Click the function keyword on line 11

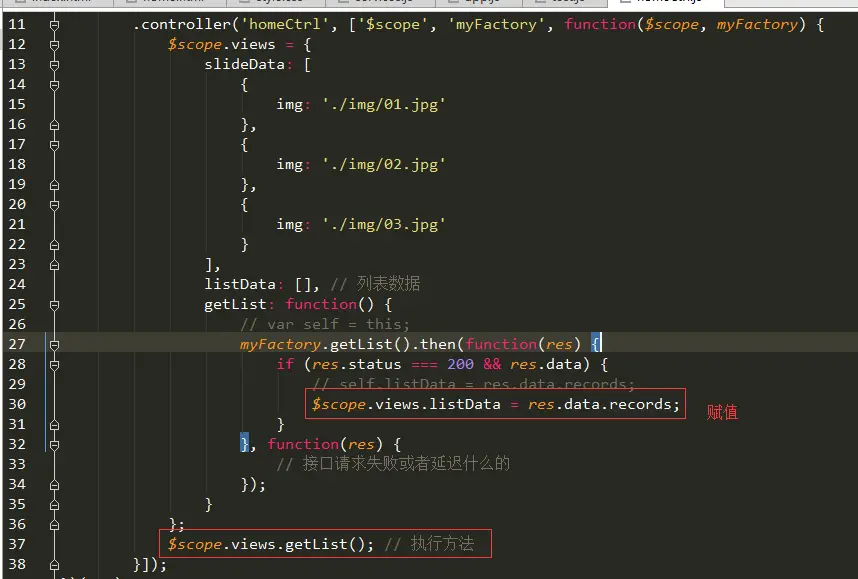click(x=600, y=25)
